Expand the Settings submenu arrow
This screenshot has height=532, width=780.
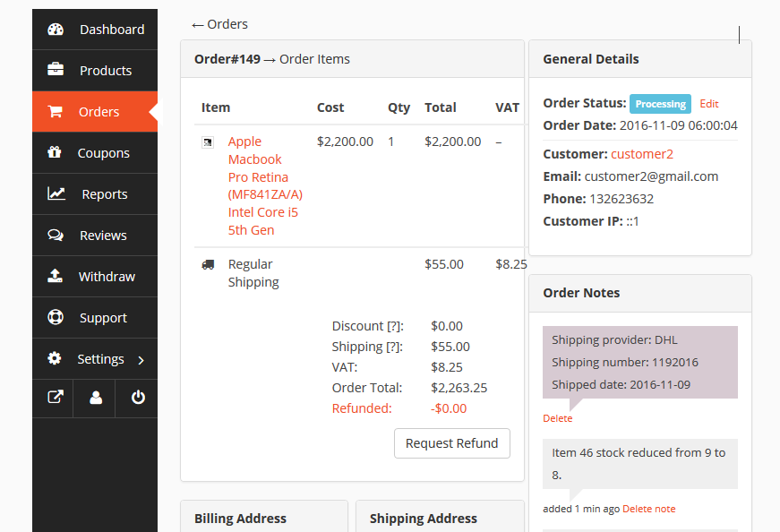point(141,360)
